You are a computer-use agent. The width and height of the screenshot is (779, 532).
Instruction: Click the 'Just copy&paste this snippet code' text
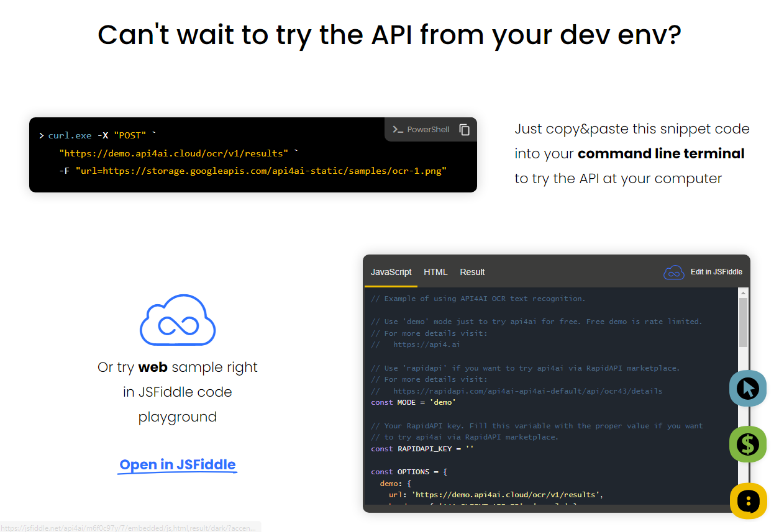(x=632, y=128)
